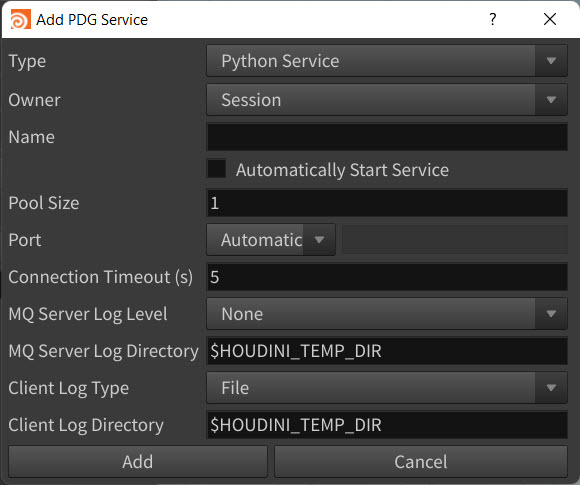Viewport: 580px width, 485px height.
Task: Open the Owner dropdown showing Session
Action: pos(387,100)
